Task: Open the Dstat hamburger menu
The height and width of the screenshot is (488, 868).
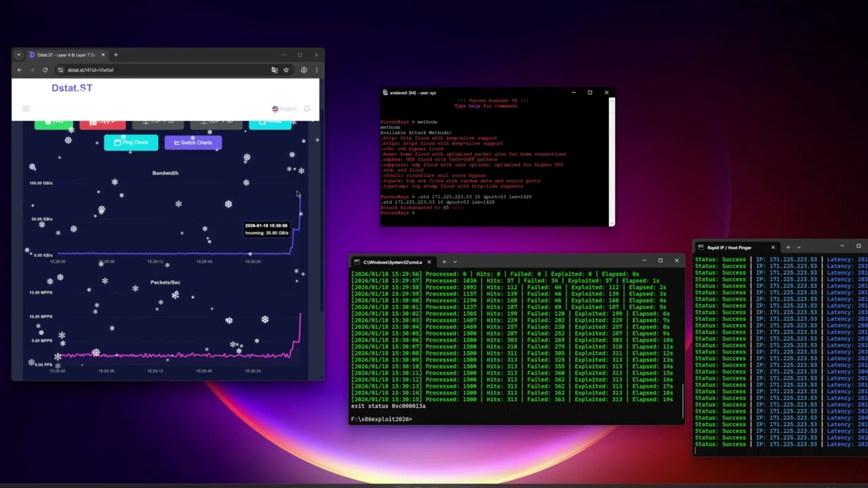Action: pyautogui.click(x=26, y=108)
